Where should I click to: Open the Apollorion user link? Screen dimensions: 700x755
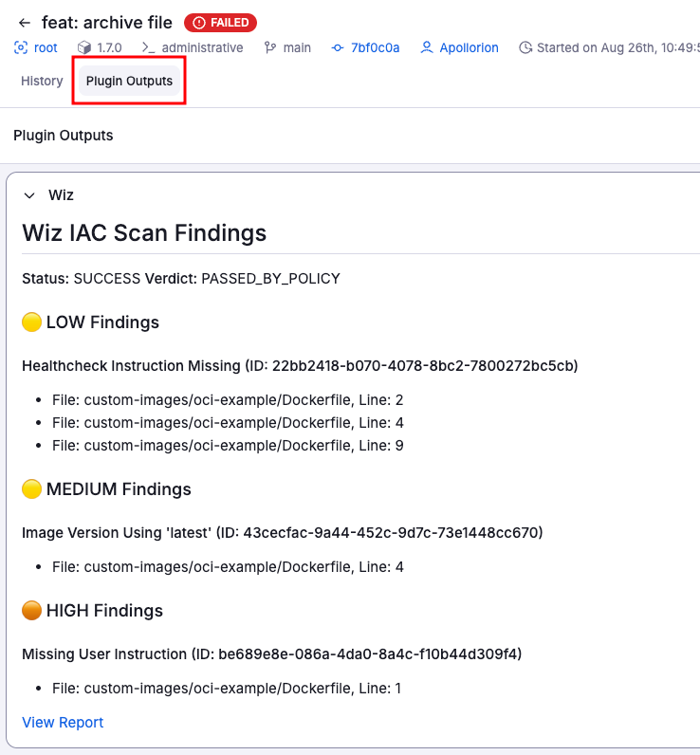(469, 47)
